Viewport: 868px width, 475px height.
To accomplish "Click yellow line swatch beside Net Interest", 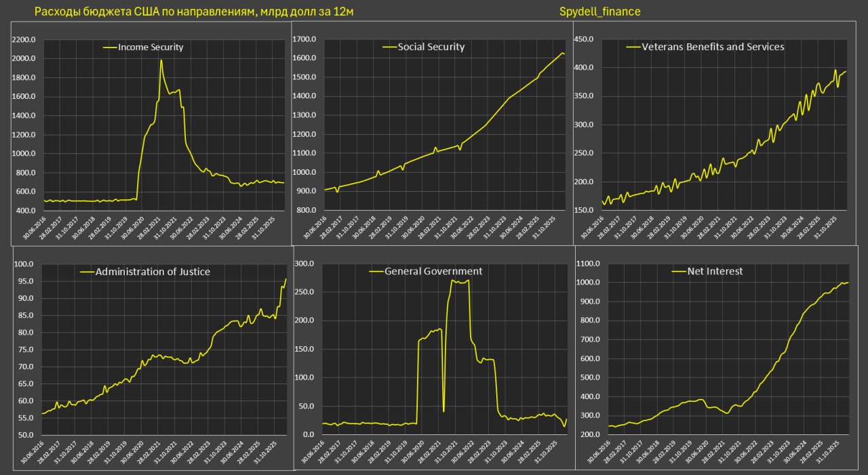I will [x=679, y=271].
